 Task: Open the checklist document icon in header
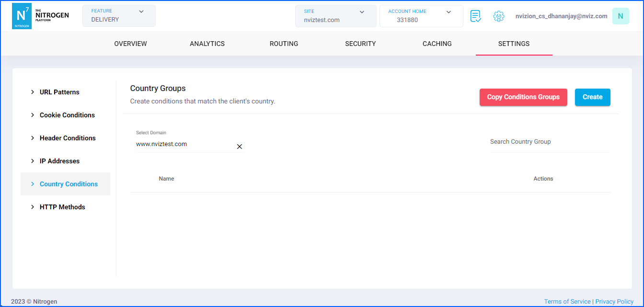[x=475, y=16]
